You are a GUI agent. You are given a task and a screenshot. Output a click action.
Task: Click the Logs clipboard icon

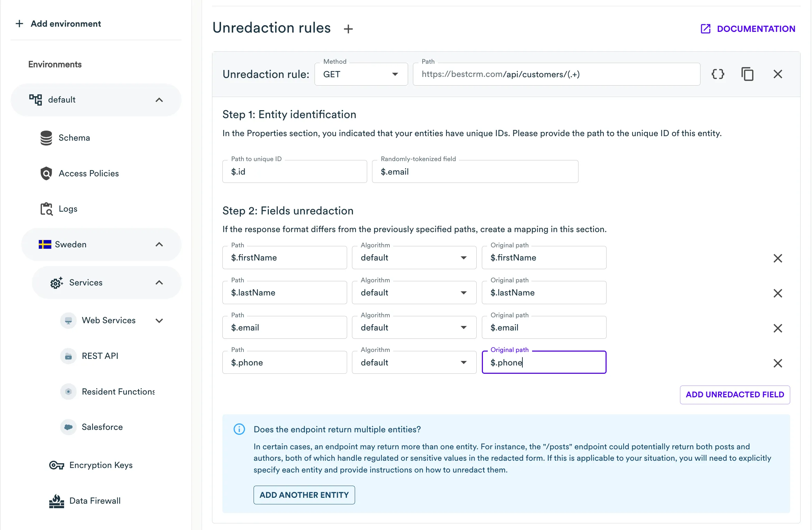tap(46, 209)
